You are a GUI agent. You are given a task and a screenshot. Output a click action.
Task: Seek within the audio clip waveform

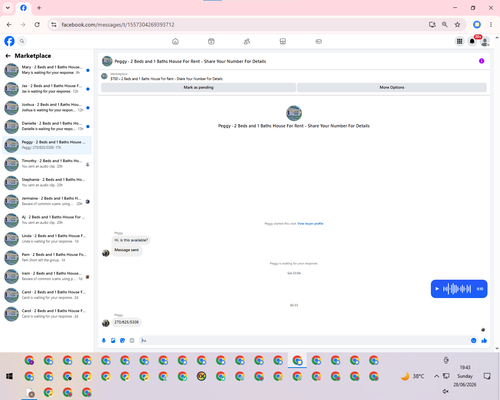457,289
